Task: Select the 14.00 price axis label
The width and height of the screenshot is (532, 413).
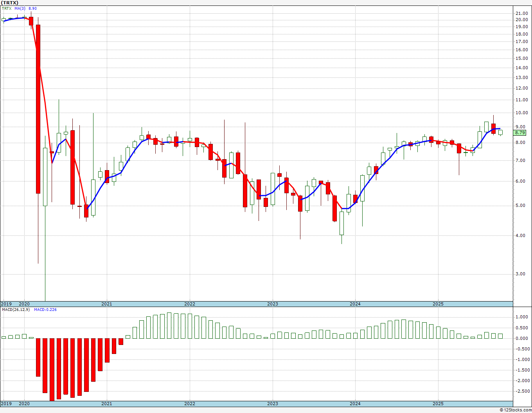Action: pyautogui.click(x=522, y=68)
